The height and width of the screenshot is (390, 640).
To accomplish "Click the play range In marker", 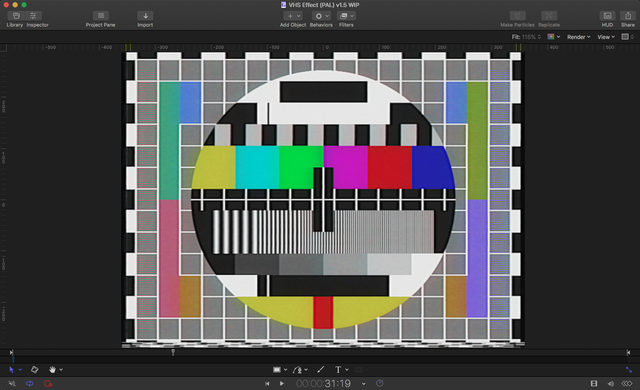I will (11, 352).
